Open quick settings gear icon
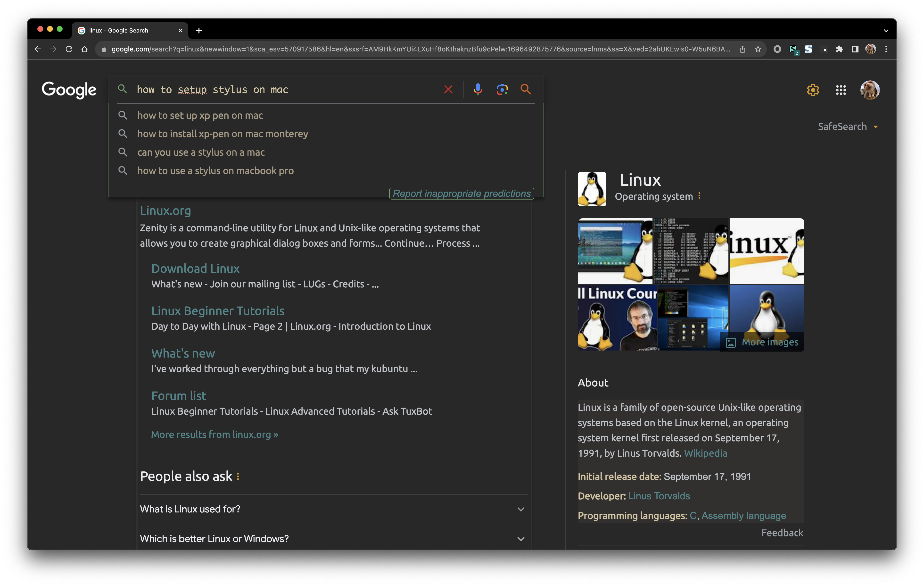The width and height of the screenshot is (924, 586). pos(813,90)
